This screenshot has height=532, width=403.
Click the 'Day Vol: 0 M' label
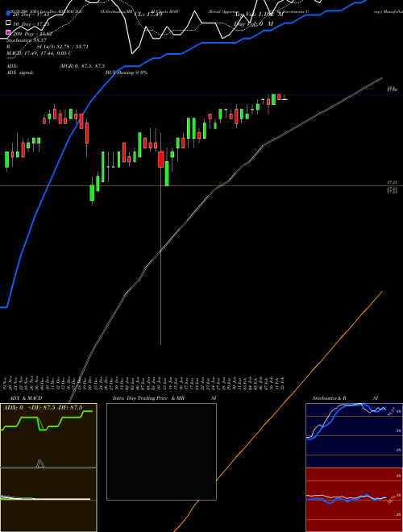(x=254, y=24)
